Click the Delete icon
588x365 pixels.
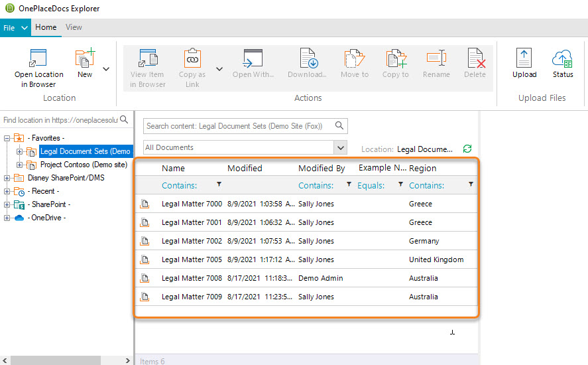pyautogui.click(x=476, y=58)
